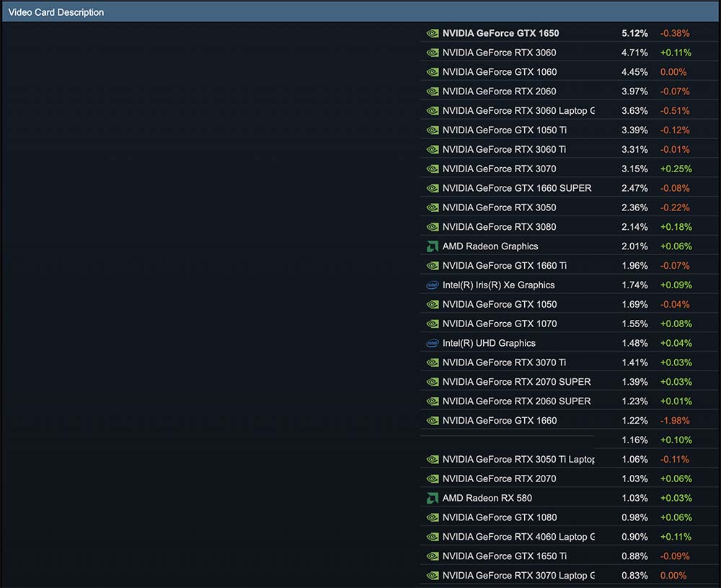Click the NVIDIA logo next to RTX 3080
The height and width of the screenshot is (588, 721).
pyautogui.click(x=433, y=227)
